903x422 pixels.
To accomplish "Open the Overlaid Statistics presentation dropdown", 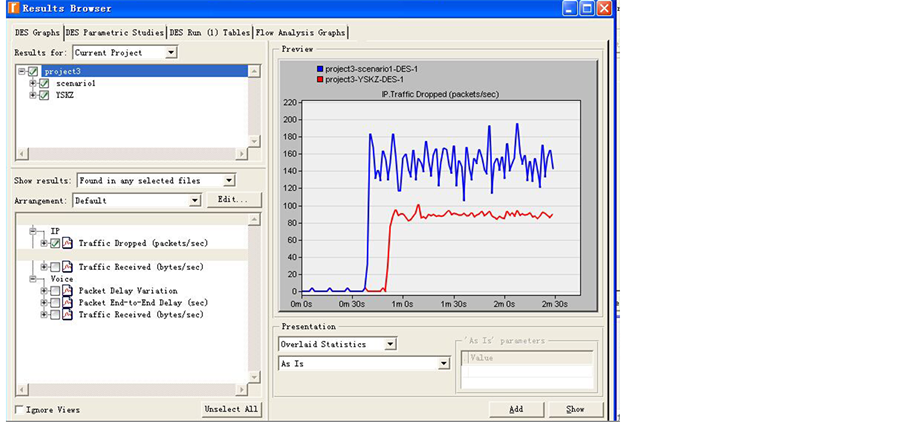I will pos(390,344).
